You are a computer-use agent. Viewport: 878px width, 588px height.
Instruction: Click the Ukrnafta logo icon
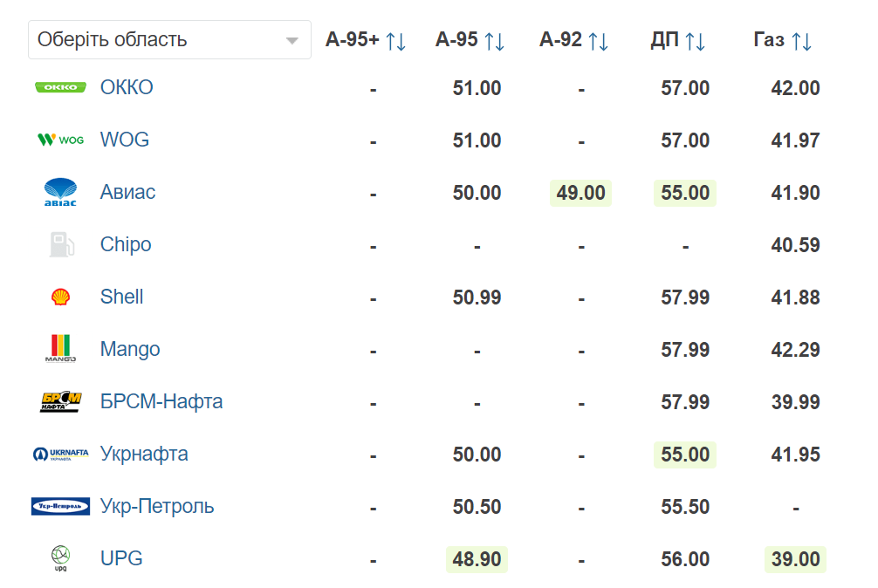60,454
